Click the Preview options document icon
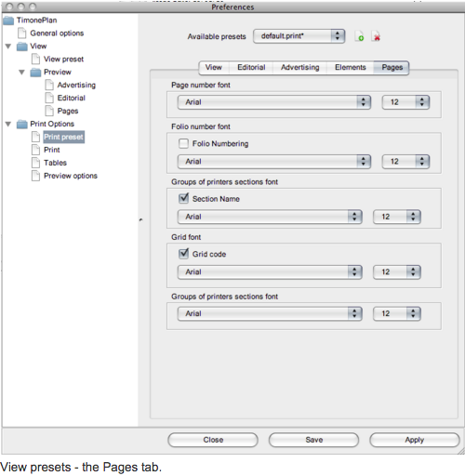465x476 pixels. click(x=36, y=176)
